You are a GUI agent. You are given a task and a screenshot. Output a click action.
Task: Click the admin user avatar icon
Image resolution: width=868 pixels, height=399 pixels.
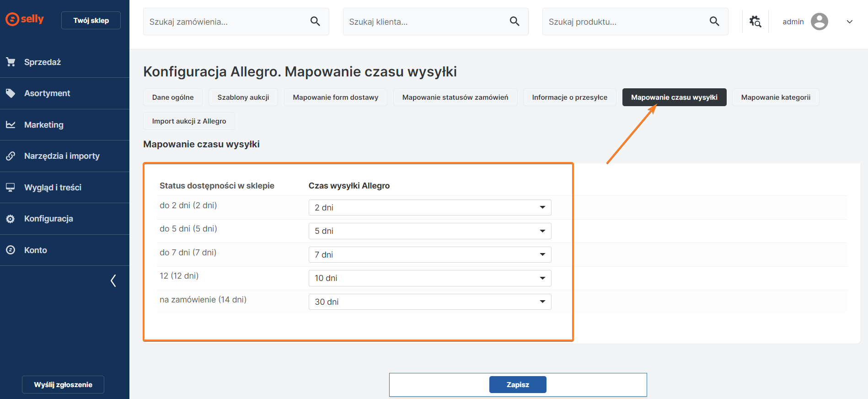(819, 22)
